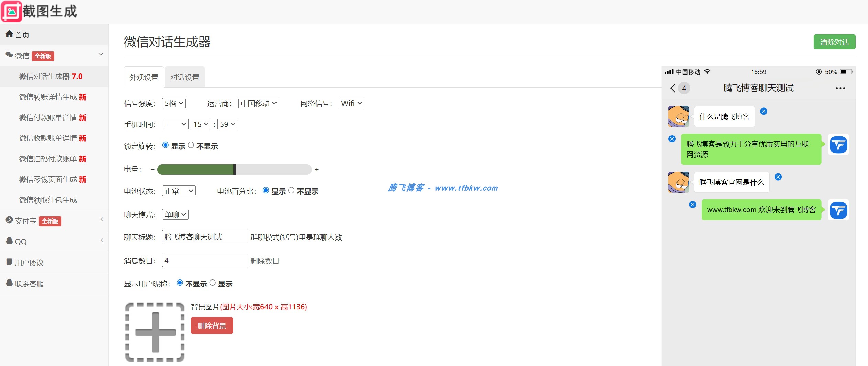This screenshot has height=366, width=868.
Task: Click the 聊天标题 text field
Action: coord(205,237)
